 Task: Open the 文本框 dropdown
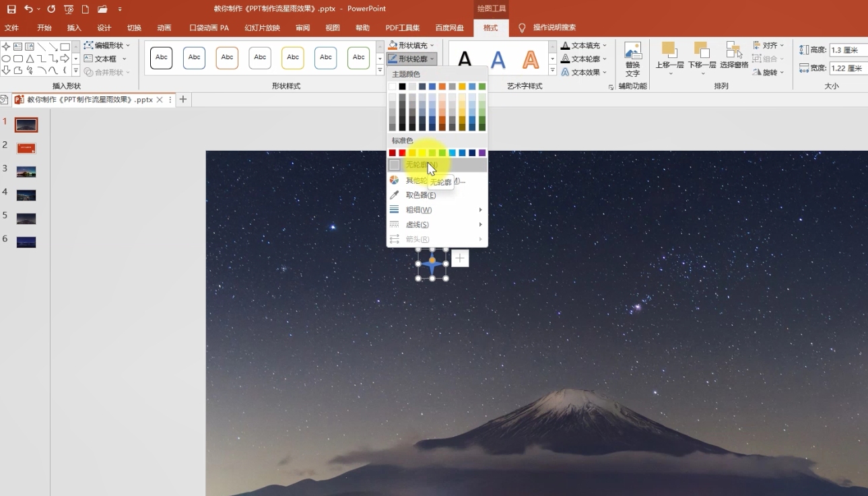tap(106, 59)
